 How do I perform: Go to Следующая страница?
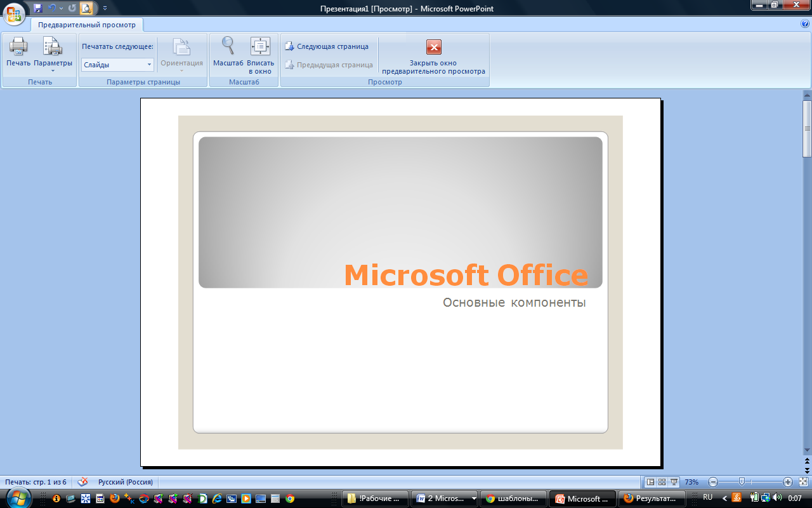pyautogui.click(x=327, y=46)
